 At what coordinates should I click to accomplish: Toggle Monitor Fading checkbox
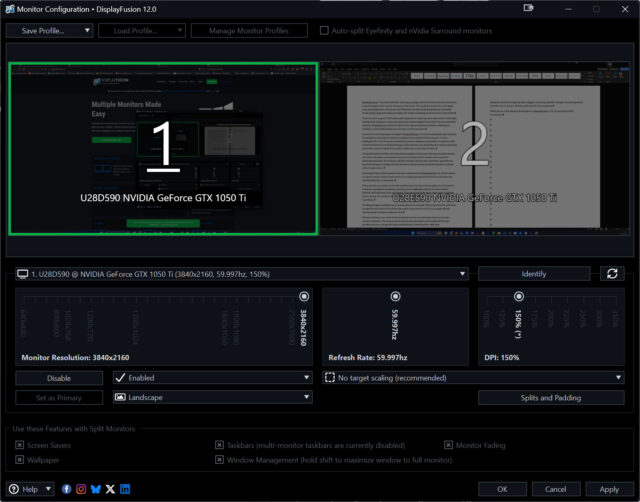pyautogui.click(x=448, y=445)
